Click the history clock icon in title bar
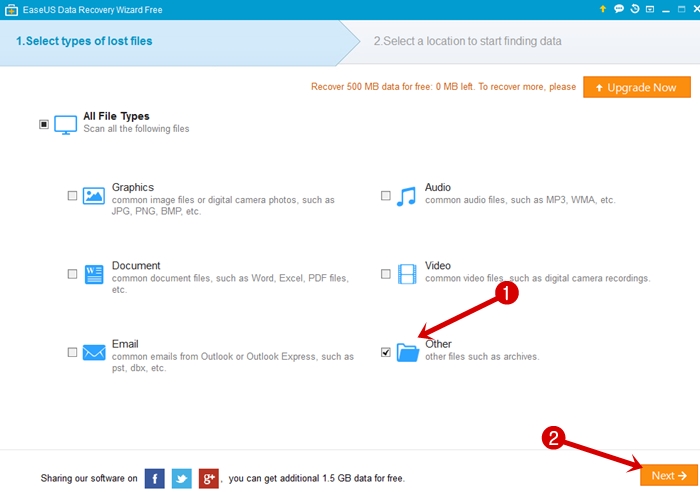700x492 pixels. 635,9
